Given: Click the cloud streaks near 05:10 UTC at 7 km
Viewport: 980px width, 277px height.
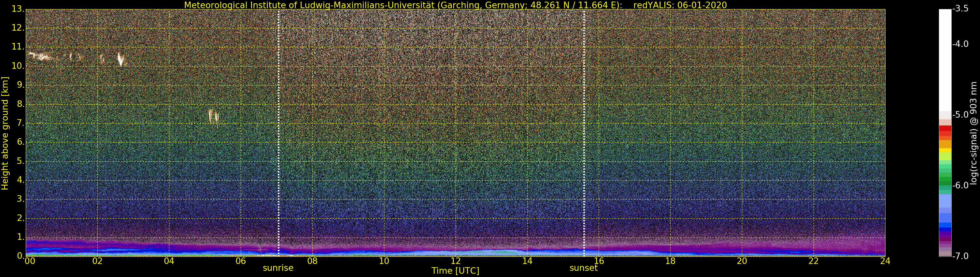Looking at the screenshot, I should pos(213,117).
